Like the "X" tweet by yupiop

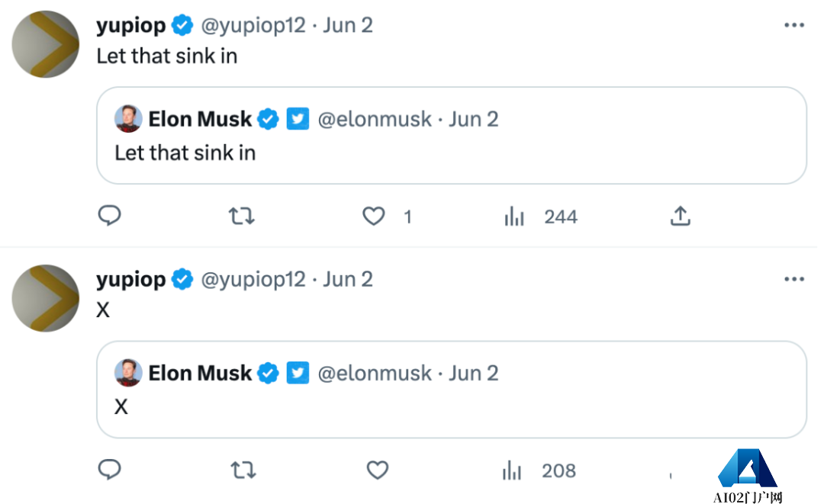tap(378, 470)
